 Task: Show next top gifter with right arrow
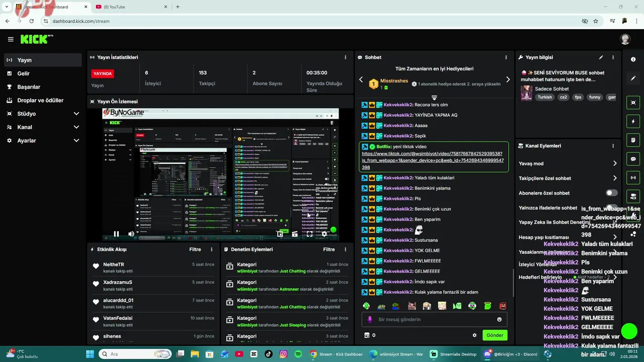(508, 79)
